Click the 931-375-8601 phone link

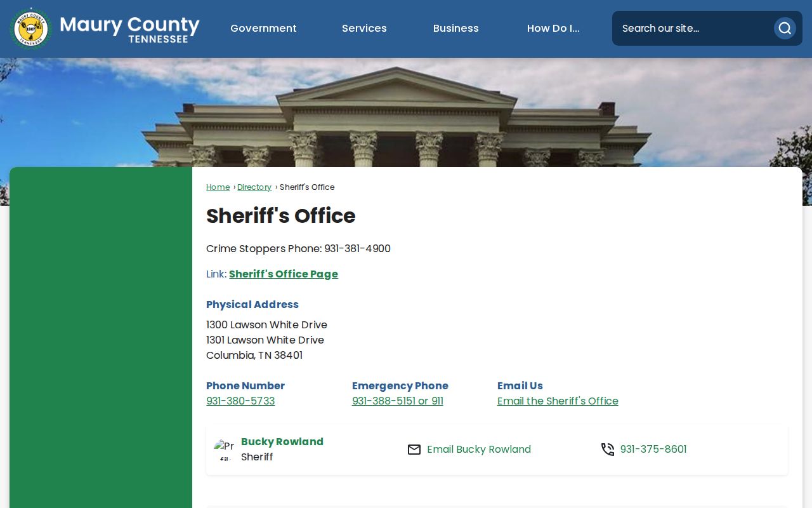pyautogui.click(x=653, y=450)
